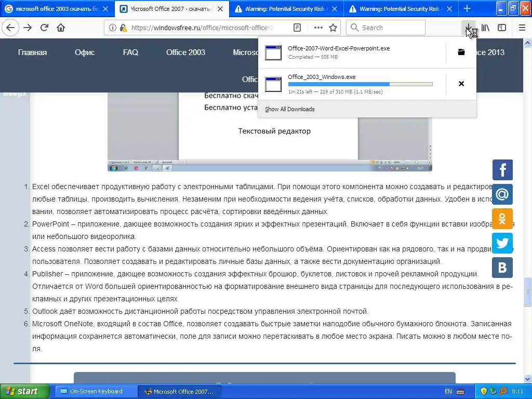Toggle the sidebars toolbar icon
Image resolution: width=532 pixels, height=399 pixels.
(x=502, y=28)
